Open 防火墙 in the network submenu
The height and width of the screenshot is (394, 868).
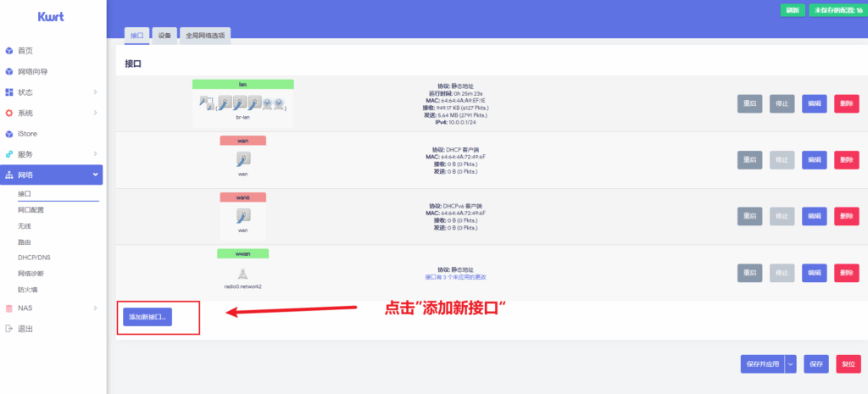(29, 290)
